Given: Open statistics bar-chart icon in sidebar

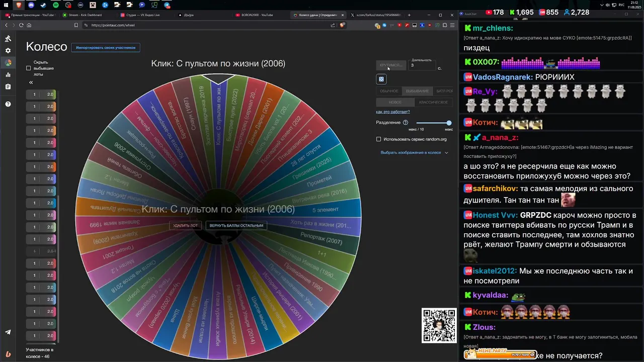Looking at the screenshot, I should [x=8, y=75].
